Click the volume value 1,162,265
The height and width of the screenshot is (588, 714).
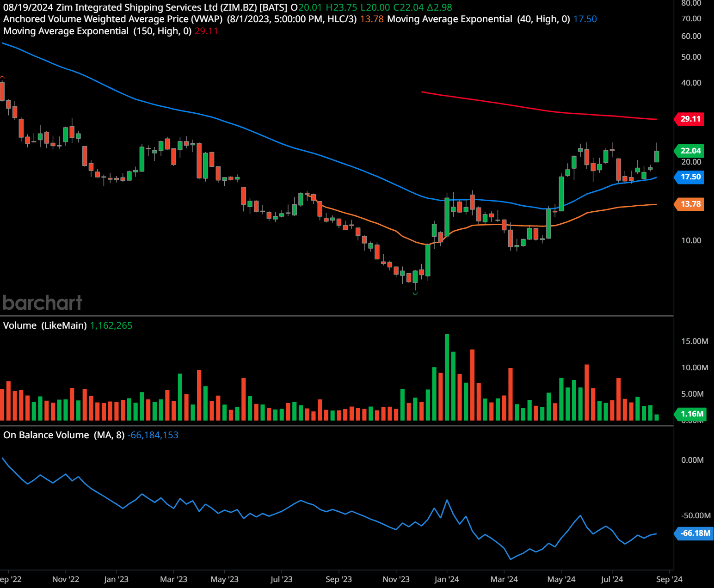click(111, 325)
